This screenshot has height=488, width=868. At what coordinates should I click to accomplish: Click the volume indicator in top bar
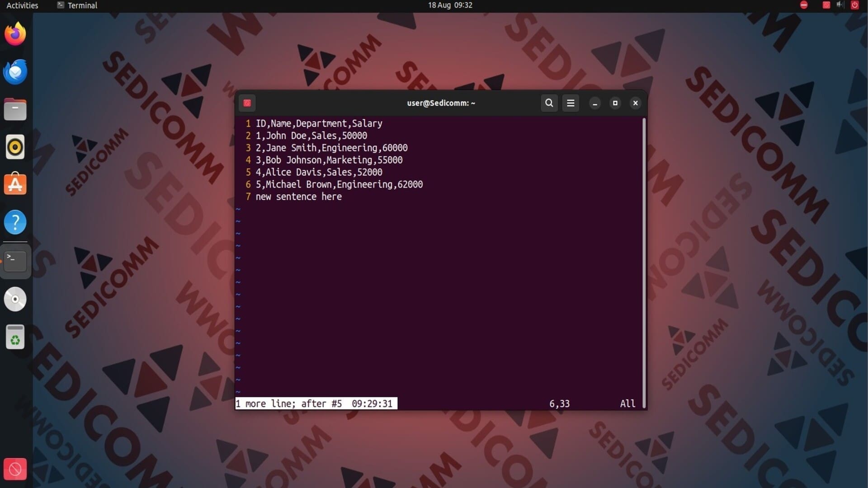840,5
